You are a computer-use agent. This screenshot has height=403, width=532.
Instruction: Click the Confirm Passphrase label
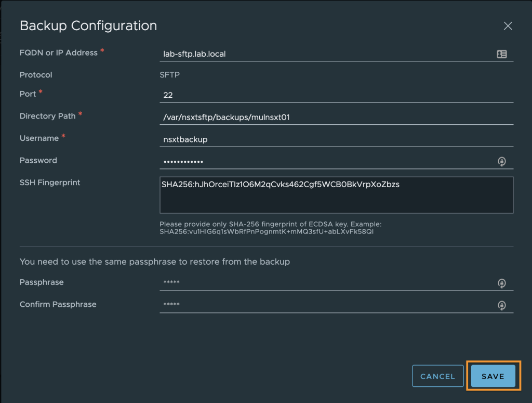click(x=58, y=304)
